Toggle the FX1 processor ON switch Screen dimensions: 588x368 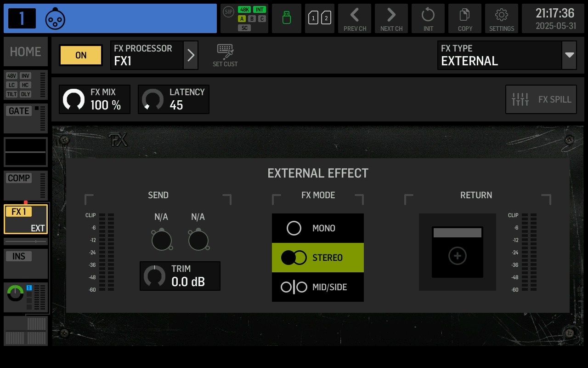80,55
